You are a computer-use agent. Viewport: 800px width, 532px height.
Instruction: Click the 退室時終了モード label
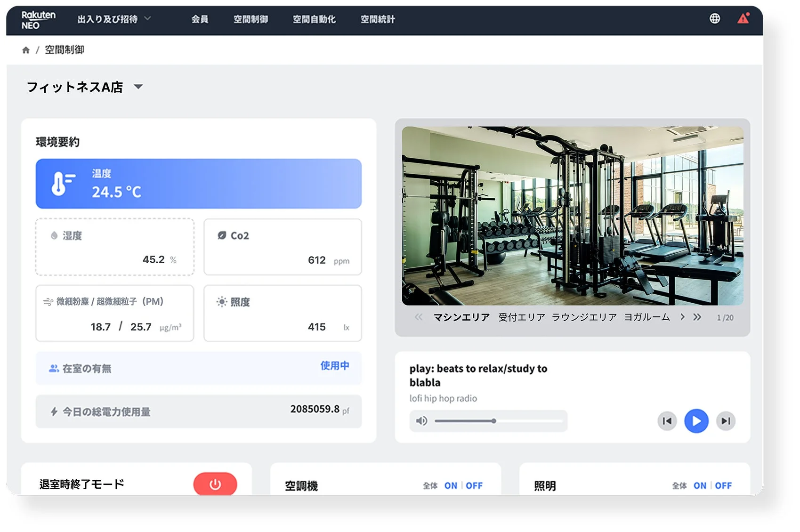click(x=82, y=484)
